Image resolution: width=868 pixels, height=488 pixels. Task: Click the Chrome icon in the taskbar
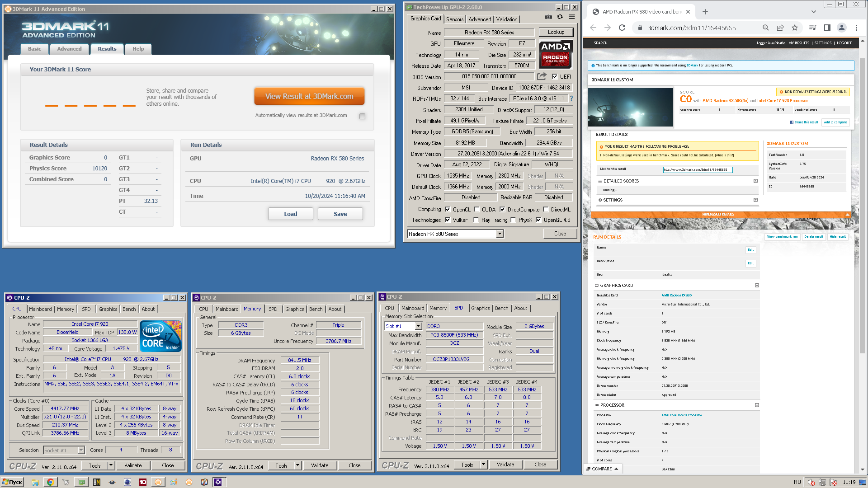tap(50, 482)
